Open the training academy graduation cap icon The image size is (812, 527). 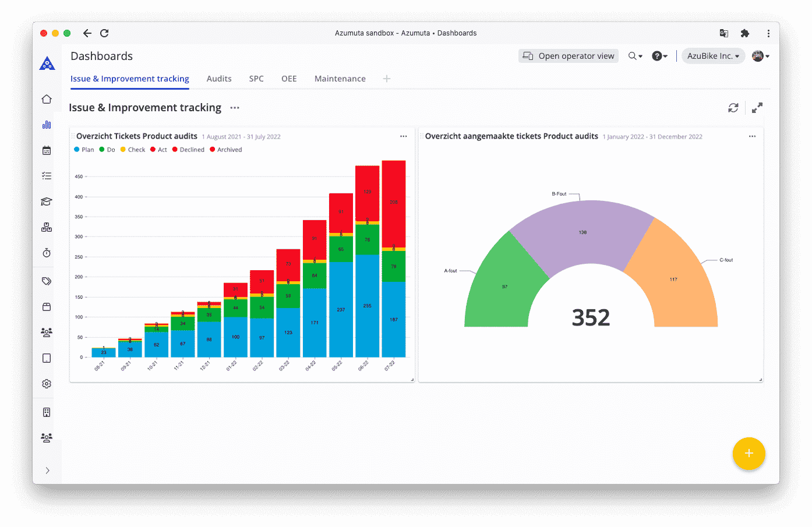click(46, 201)
